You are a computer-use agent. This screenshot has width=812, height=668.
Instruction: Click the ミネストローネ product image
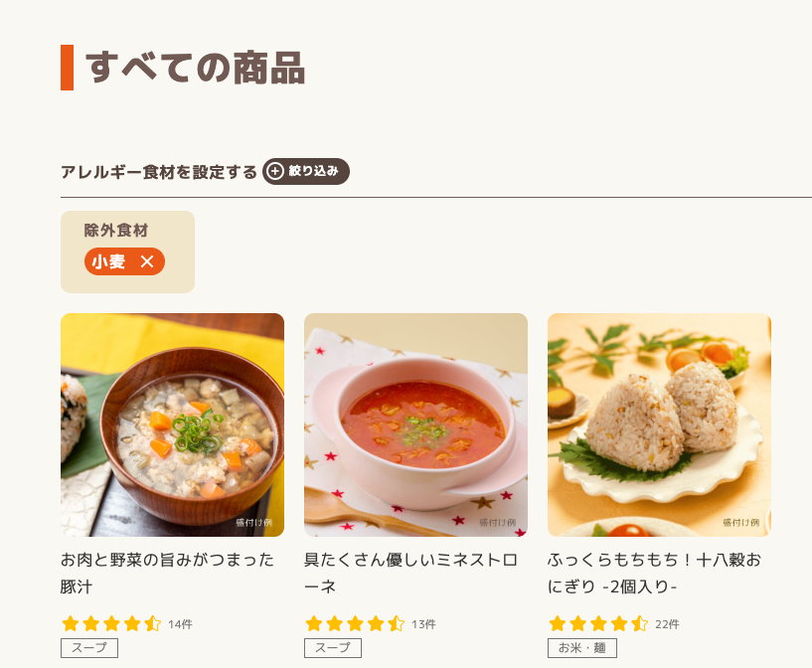(x=415, y=423)
